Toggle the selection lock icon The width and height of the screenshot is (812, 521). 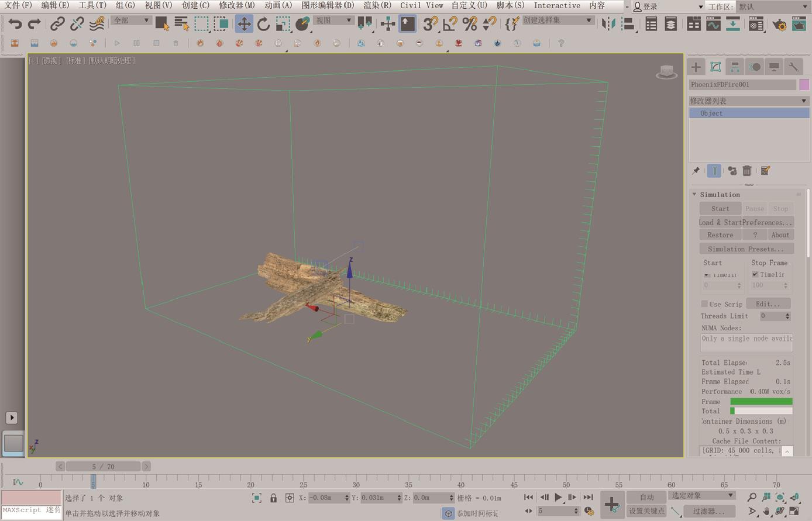[x=273, y=498]
